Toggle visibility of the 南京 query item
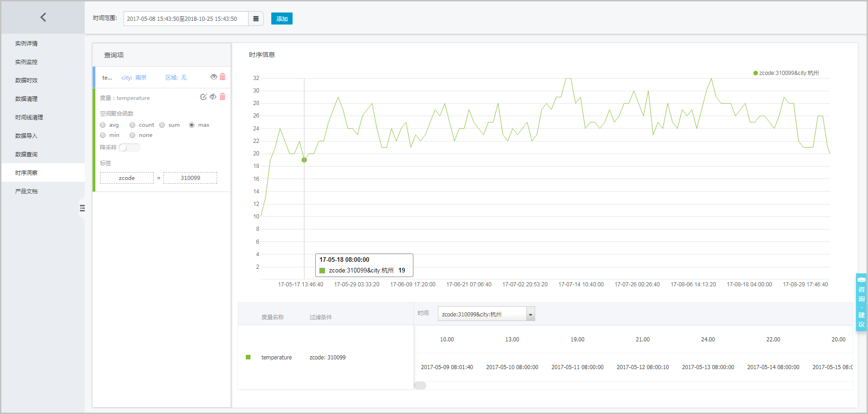Screen dimensions: 868x414 click(213, 77)
